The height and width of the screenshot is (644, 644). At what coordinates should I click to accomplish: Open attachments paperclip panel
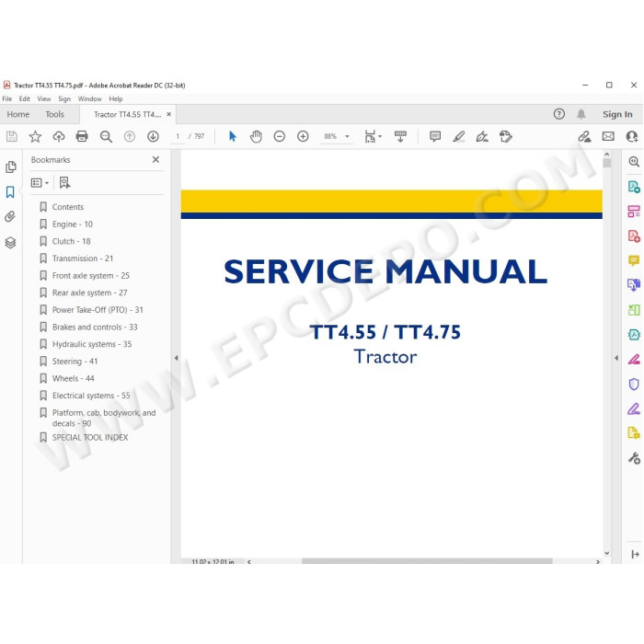10,216
